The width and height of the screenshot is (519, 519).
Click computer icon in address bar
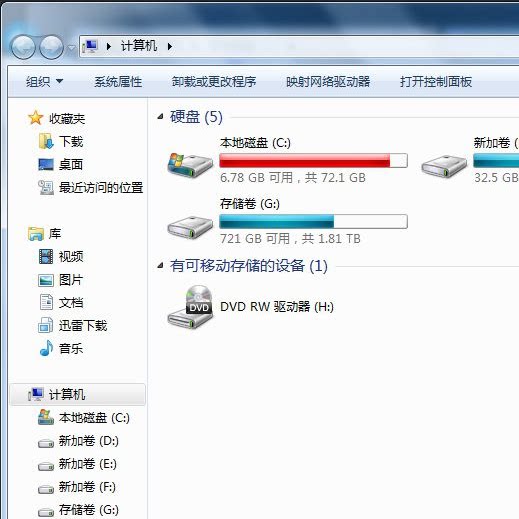tap(90, 46)
